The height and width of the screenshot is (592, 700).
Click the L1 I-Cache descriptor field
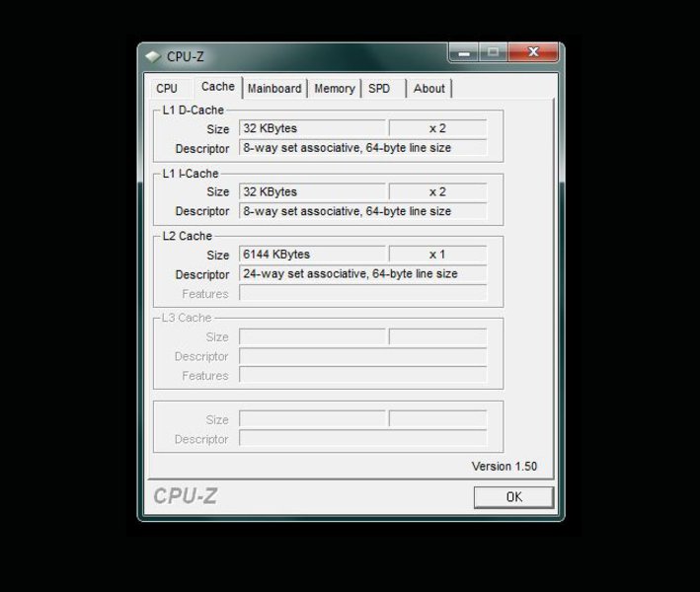point(363,211)
